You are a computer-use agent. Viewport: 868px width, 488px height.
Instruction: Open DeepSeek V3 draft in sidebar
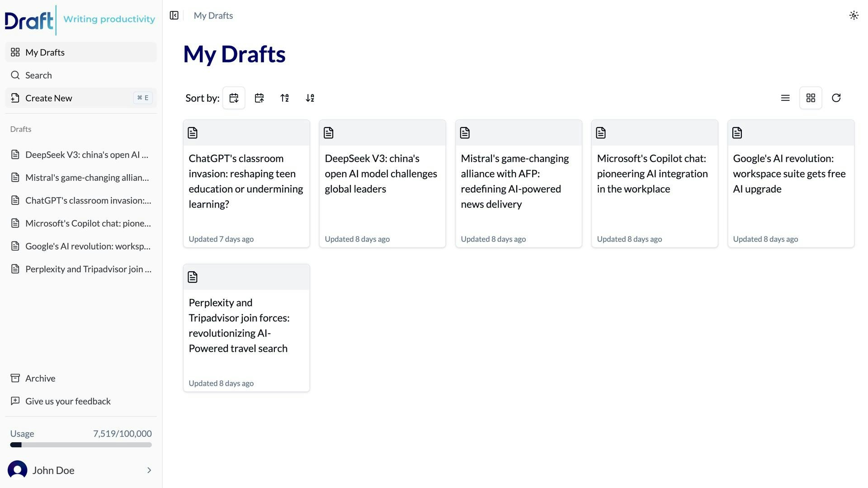click(81, 155)
